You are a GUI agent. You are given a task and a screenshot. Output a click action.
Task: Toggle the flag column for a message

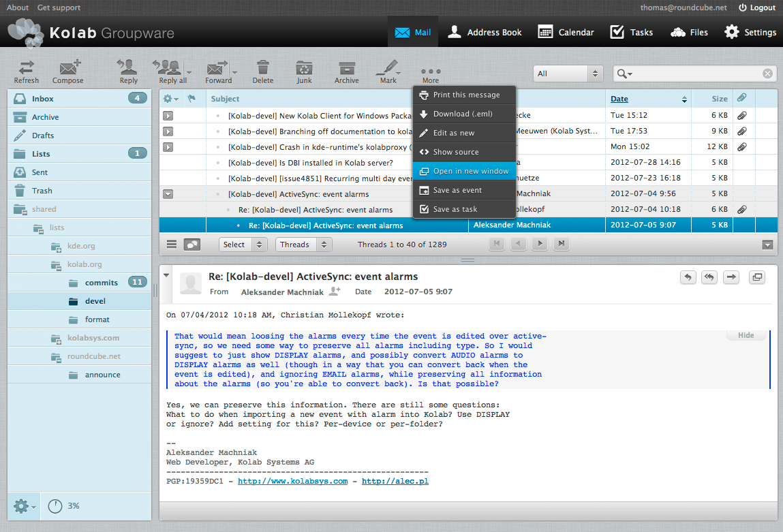192,99
